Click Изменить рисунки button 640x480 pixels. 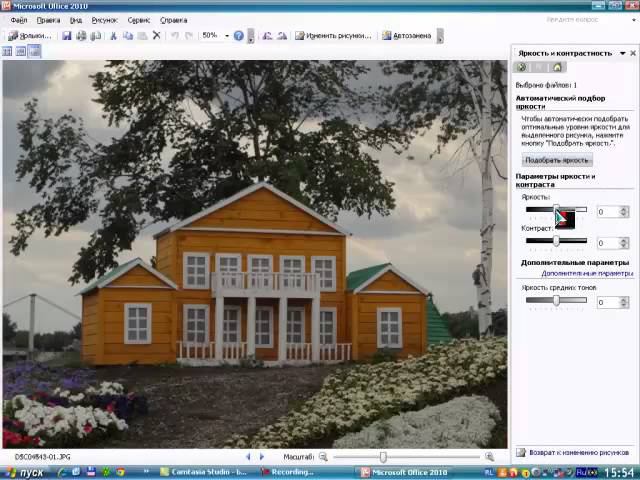click(x=333, y=36)
